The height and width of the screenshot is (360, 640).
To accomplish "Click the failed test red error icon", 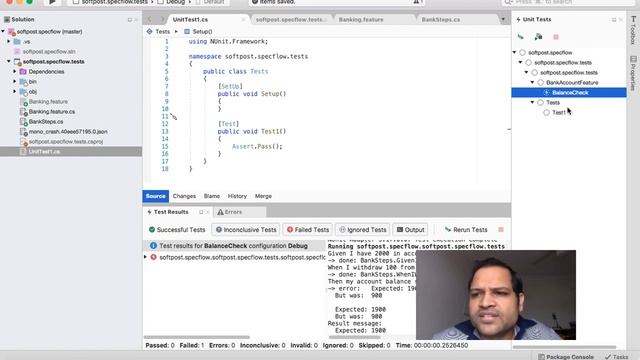I will (x=153, y=257).
